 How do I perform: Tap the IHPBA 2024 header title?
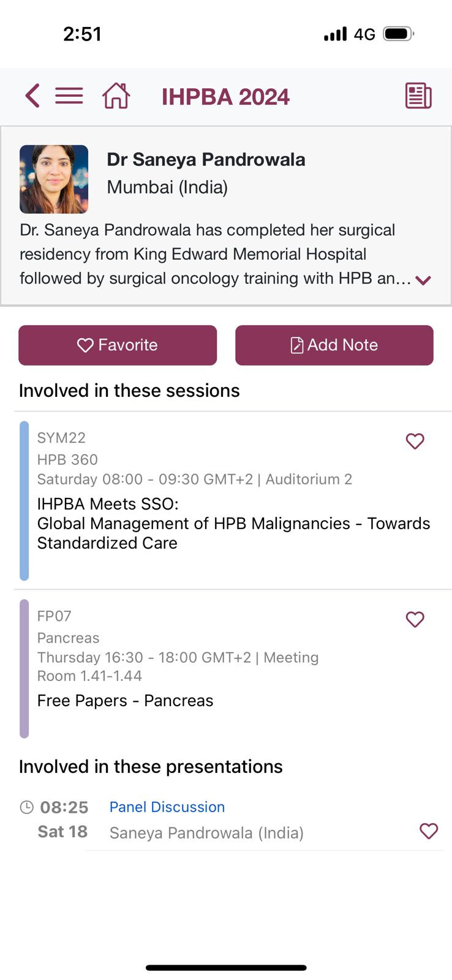pyautogui.click(x=225, y=97)
